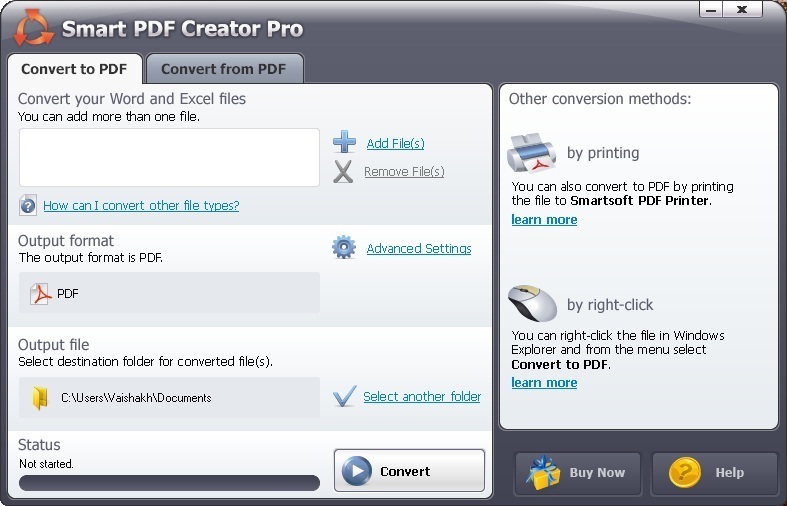Click the Smart PDF Creator logo

click(33, 28)
